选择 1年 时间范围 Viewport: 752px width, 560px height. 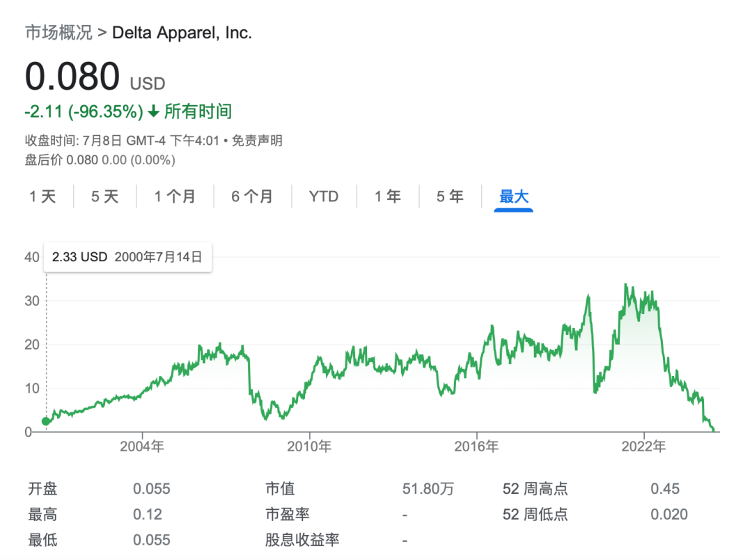pos(387,196)
